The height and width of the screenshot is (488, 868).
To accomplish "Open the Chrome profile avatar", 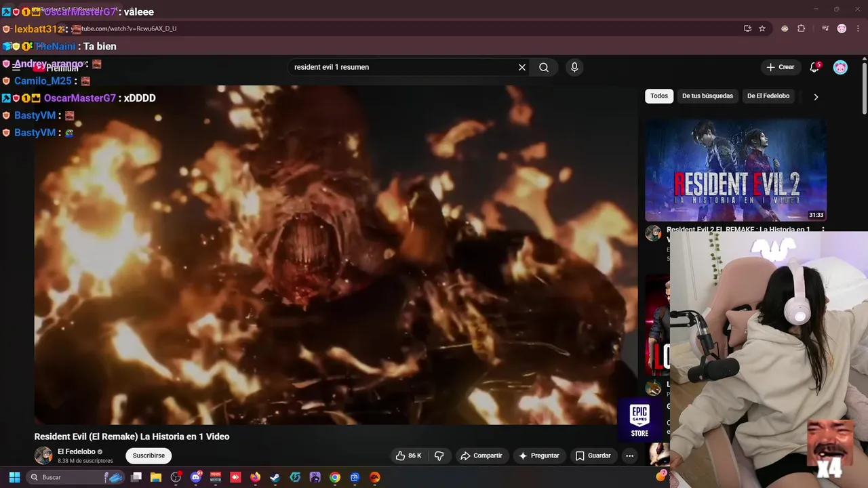I will pyautogui.click(x=842, y=28).
